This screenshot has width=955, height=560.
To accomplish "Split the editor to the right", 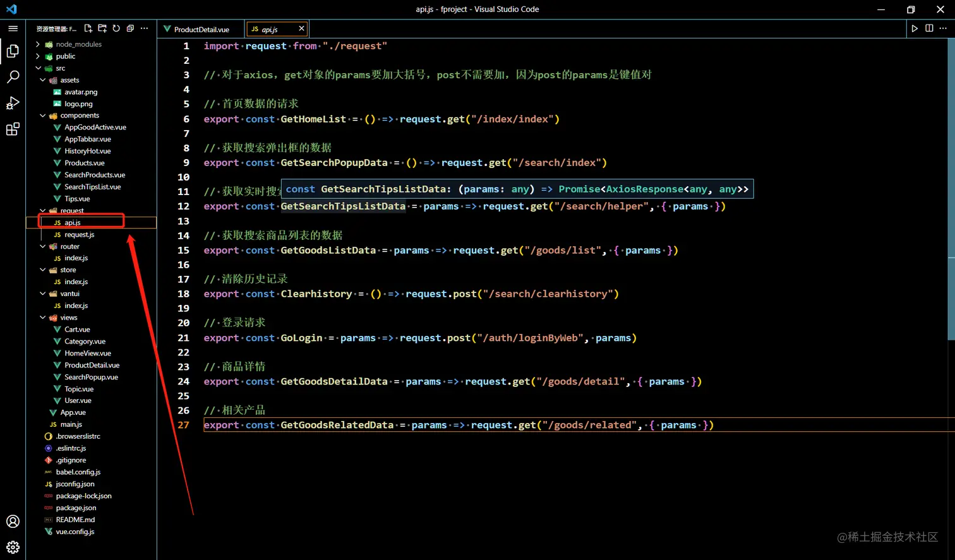I will (x=929, y=28).
